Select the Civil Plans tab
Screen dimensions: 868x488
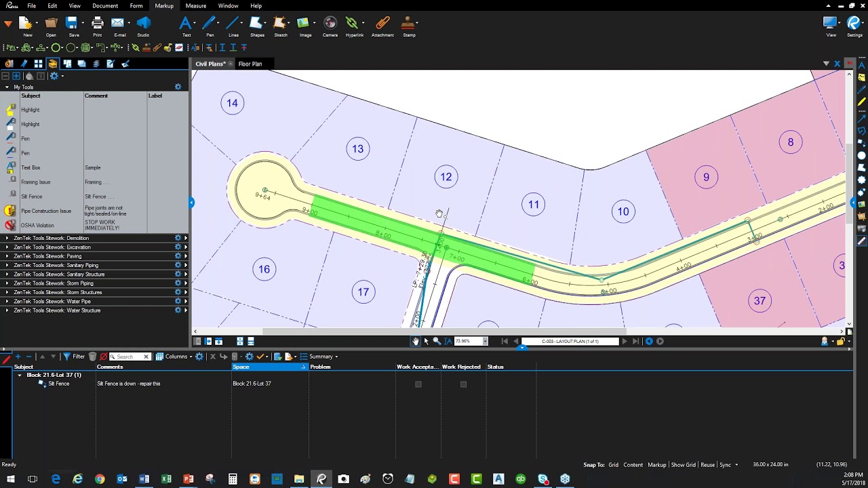point(210,64)
